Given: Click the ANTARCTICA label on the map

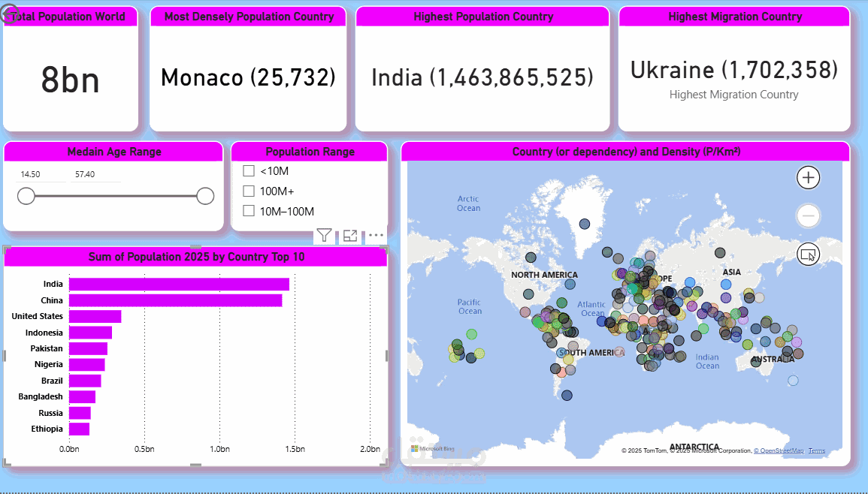Looking at the screenshot, I should coord(694,447).
